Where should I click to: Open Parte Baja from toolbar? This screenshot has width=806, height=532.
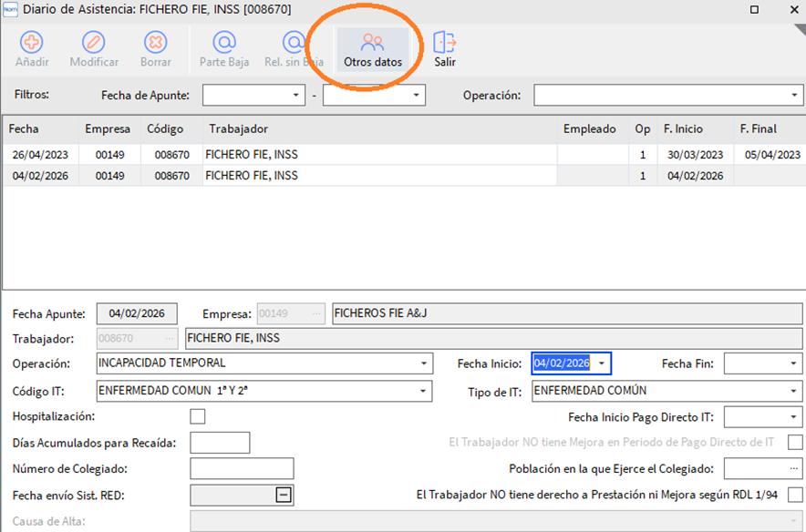224,43
